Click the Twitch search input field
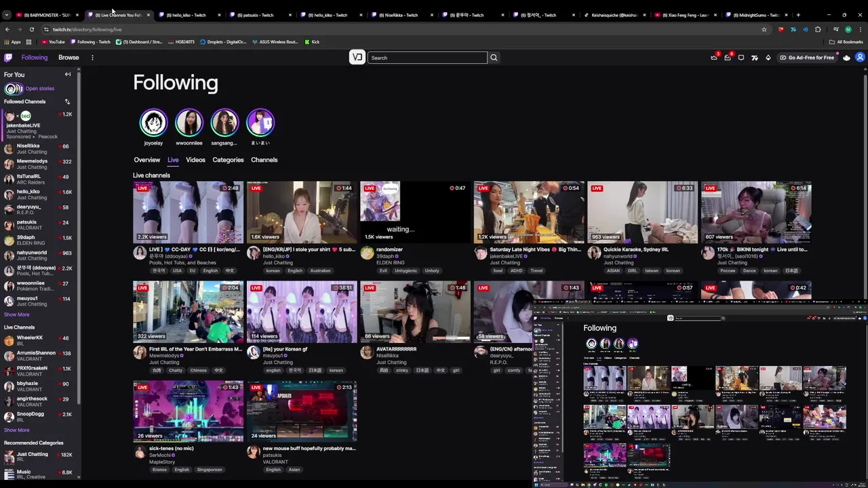 (x=427, y=58)
